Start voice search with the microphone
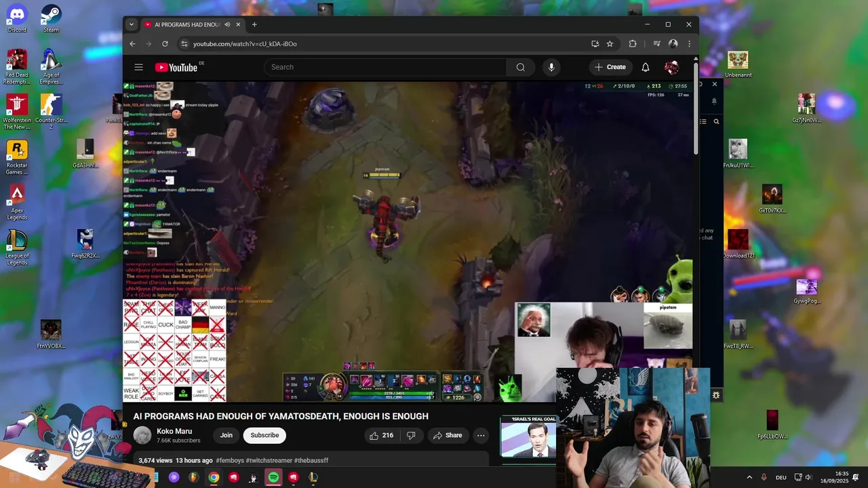The height and width of the screenshot is (488, 868). pos(551,67)
